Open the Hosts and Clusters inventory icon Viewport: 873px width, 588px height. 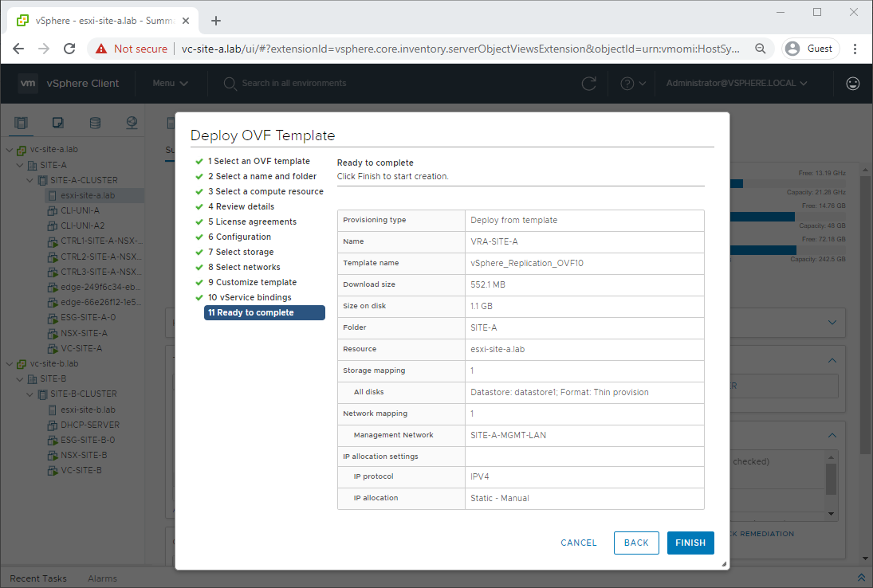tap(22, 123)
